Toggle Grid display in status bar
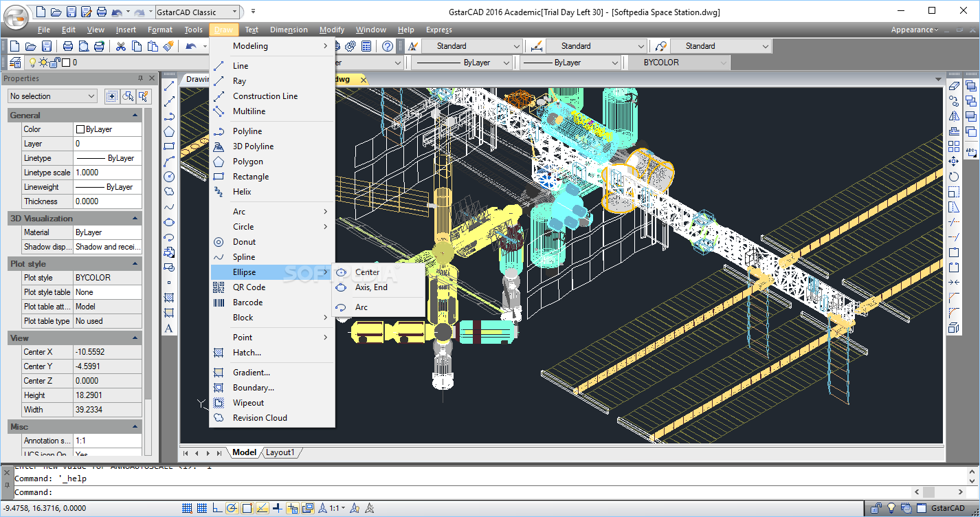 (x=202, y=509)
